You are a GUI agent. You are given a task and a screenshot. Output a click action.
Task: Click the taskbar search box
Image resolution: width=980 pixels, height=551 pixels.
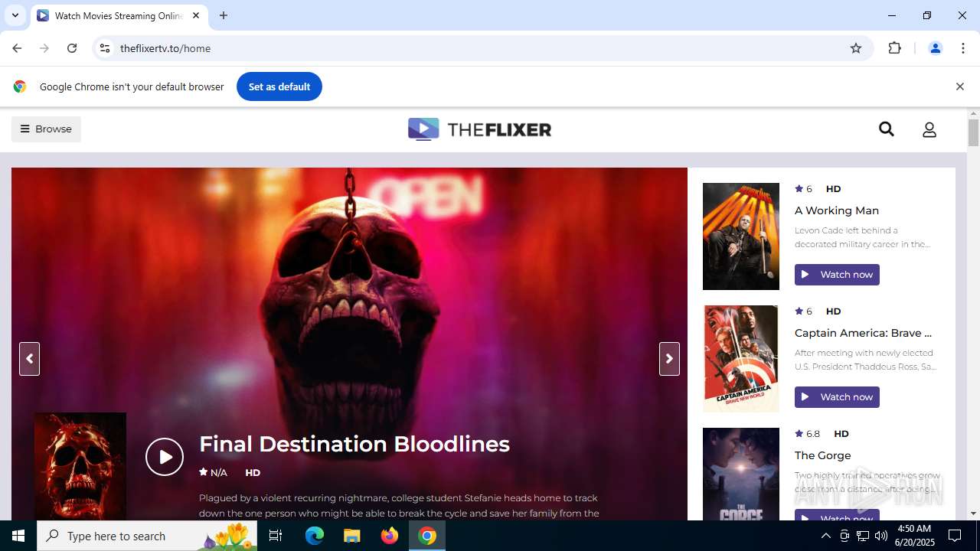click(x=148, y=536)
